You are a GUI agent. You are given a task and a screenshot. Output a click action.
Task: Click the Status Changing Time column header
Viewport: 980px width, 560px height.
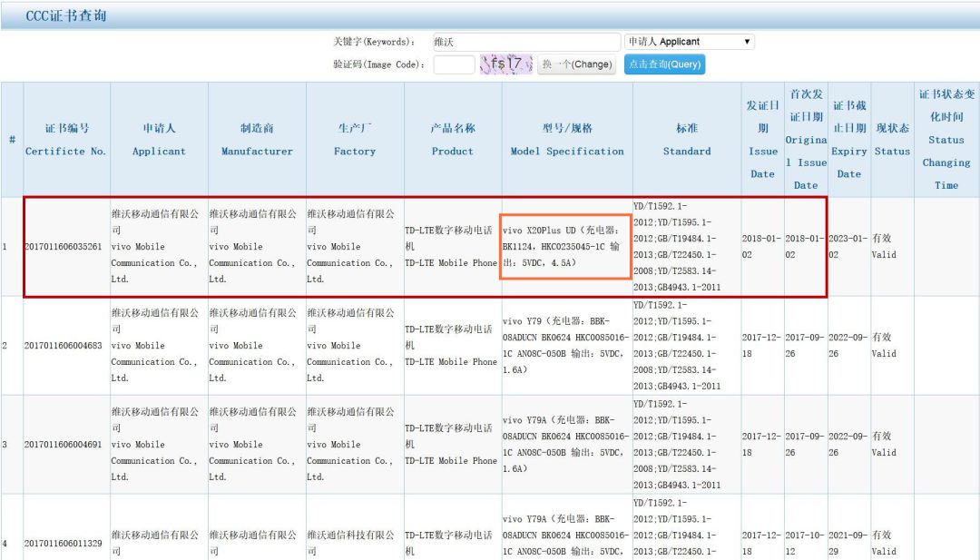[946, 140]
